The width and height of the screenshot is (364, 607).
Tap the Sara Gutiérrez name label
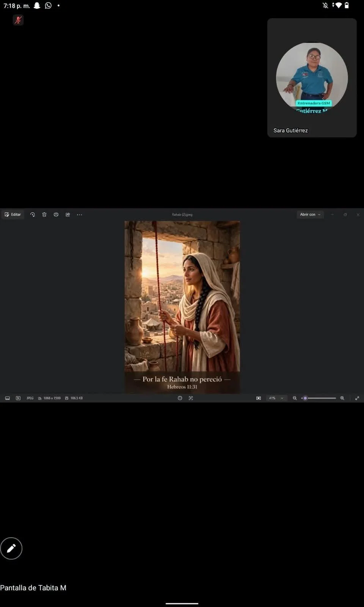(291, 131)
